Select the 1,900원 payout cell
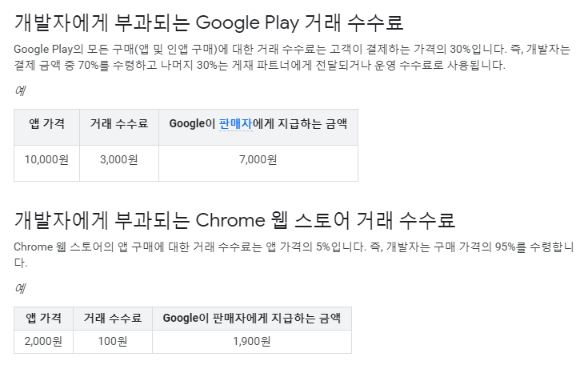This screenshot has width=588, height=365. 252,342
